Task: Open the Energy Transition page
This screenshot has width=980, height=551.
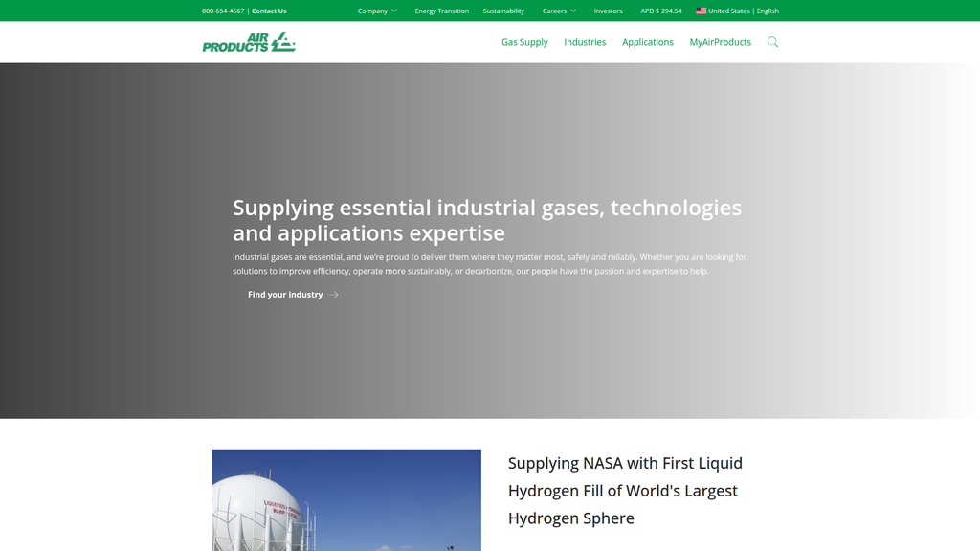Action: pos(441,11)
